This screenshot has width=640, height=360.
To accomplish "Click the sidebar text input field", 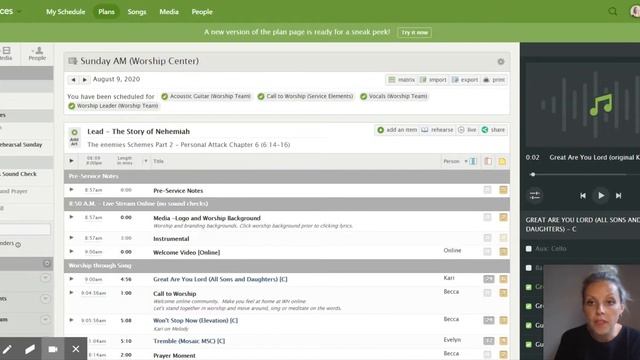I will [25, 229].
